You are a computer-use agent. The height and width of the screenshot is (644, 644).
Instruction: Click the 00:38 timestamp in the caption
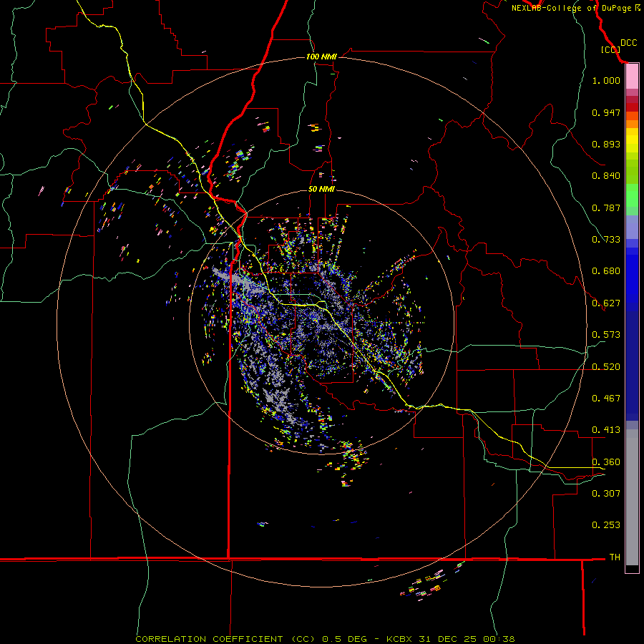[x=497, y=639]
